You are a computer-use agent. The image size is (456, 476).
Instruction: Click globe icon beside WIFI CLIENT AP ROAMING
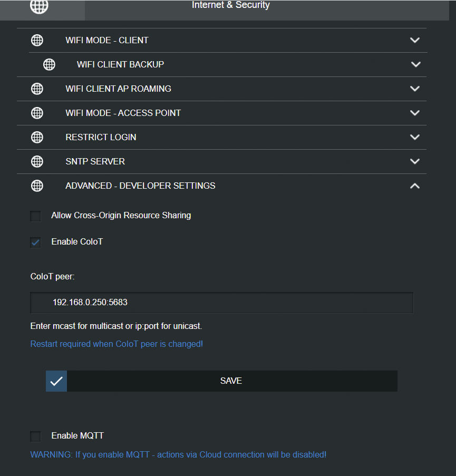coord(37,89)
